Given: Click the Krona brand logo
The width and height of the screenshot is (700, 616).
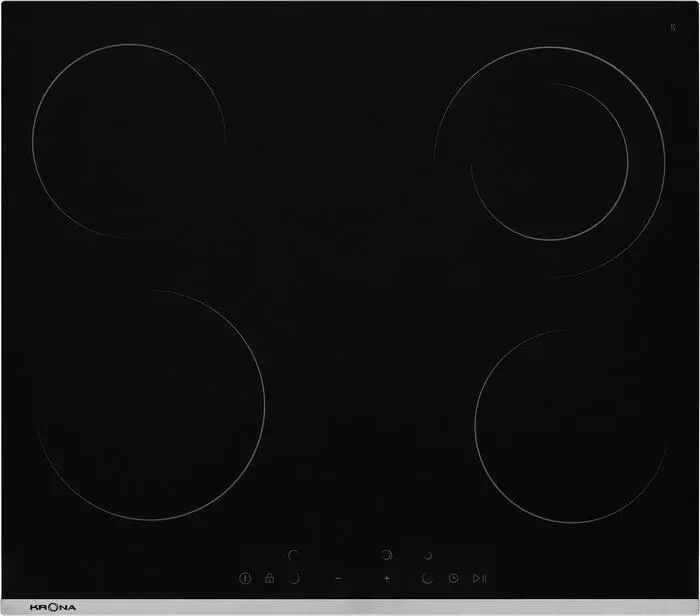Looking at the screenshot, I should (53, 607).
